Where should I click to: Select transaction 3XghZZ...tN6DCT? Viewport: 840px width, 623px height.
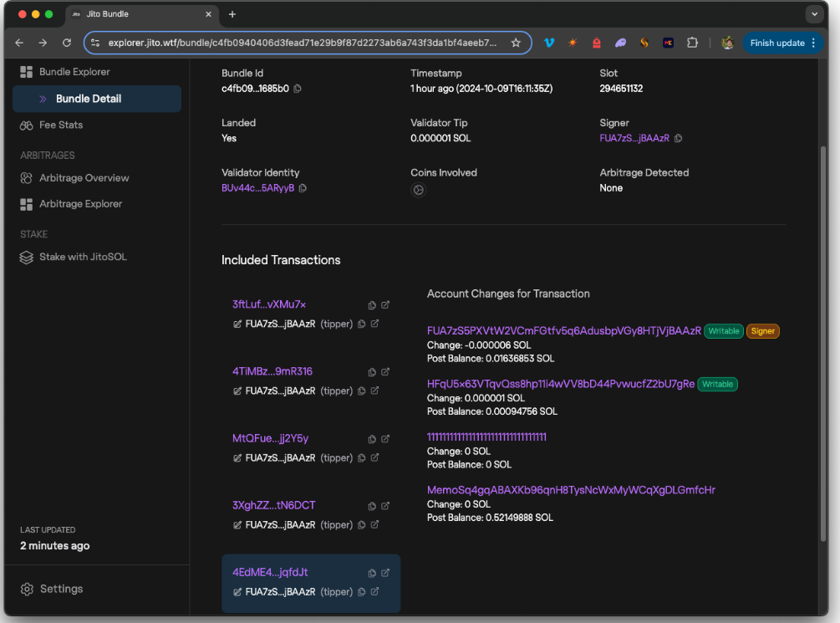(x=274, y=506)
